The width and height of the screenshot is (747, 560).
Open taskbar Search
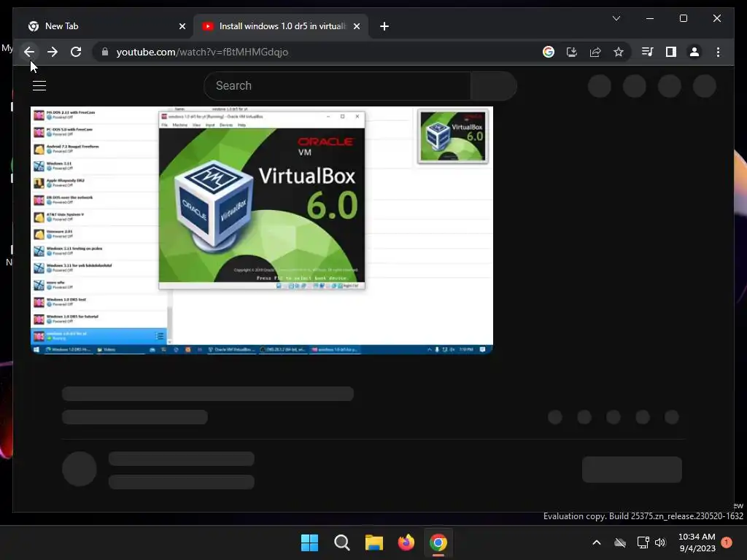click(x=341, y=542)
